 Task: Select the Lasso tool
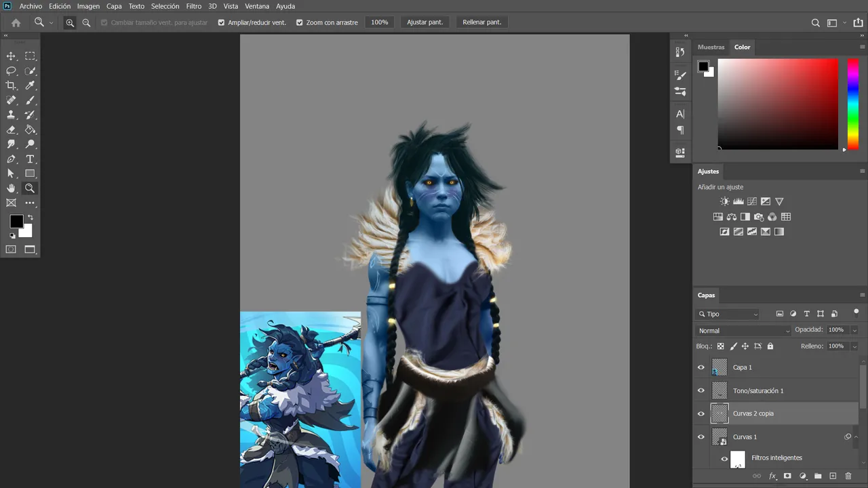pos(11,71)
